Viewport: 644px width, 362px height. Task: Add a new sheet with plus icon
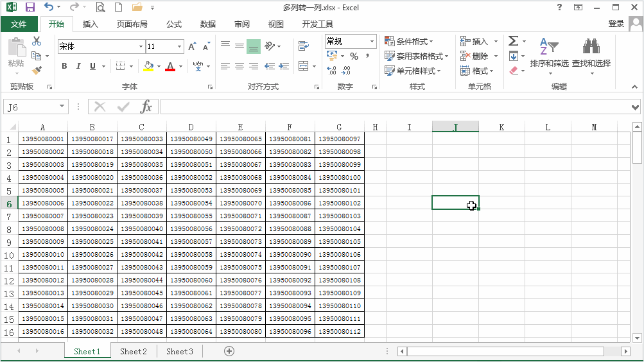pos(229,351)
